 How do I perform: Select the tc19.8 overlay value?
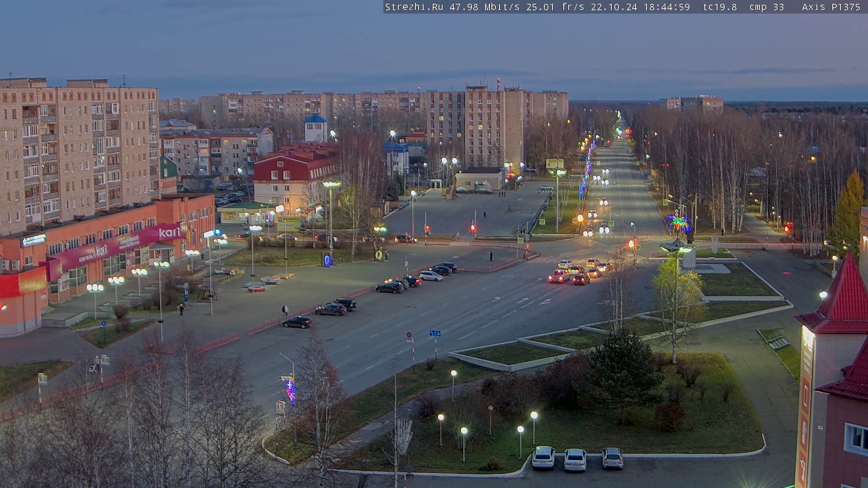[720, 7]
